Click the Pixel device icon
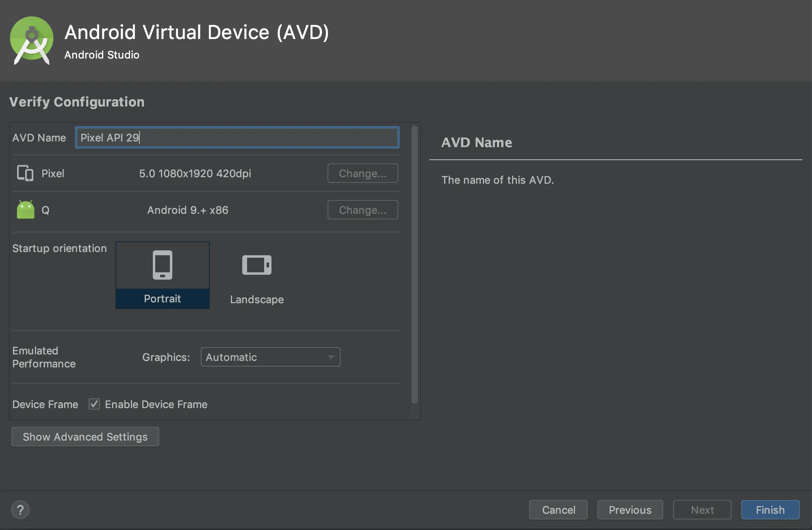The width and height of the screenshot is (812, 530). 25,173
